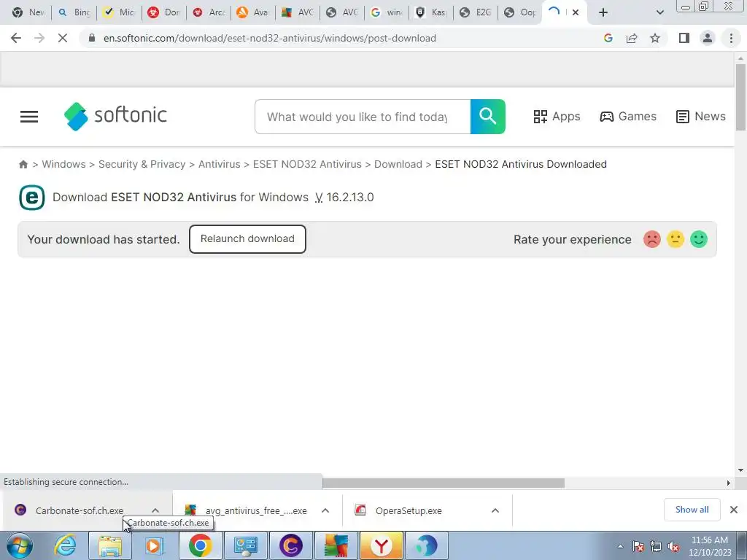747x560 pixels.
Task: Open the Yandex browser taskbar icon
Action: pyautogui.click(x=382, y=545)
